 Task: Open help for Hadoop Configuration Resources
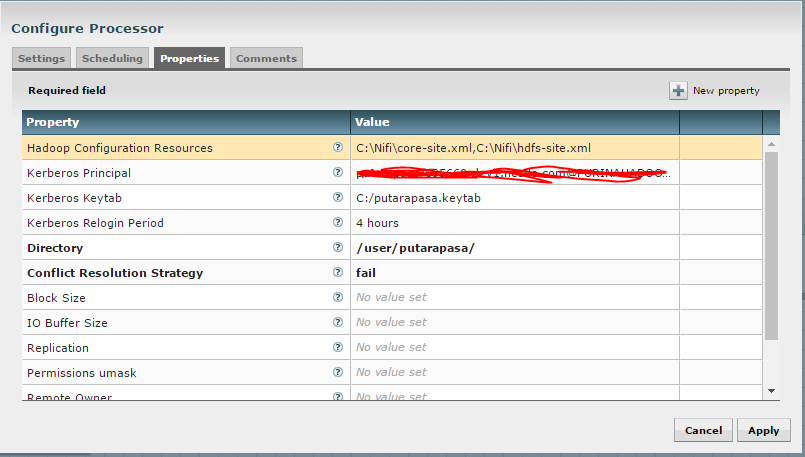pos(337,147)
